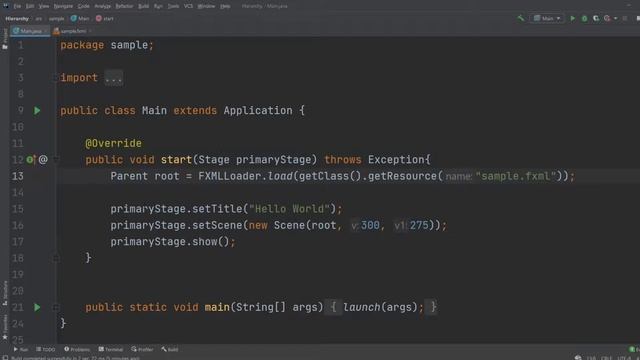Open the Analyze menu
Viewport: 640px width, 360px height.
coord(102,6)
